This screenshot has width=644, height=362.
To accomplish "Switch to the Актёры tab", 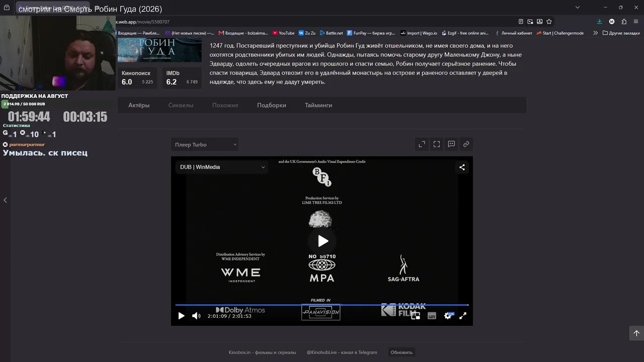I will 139,105.
